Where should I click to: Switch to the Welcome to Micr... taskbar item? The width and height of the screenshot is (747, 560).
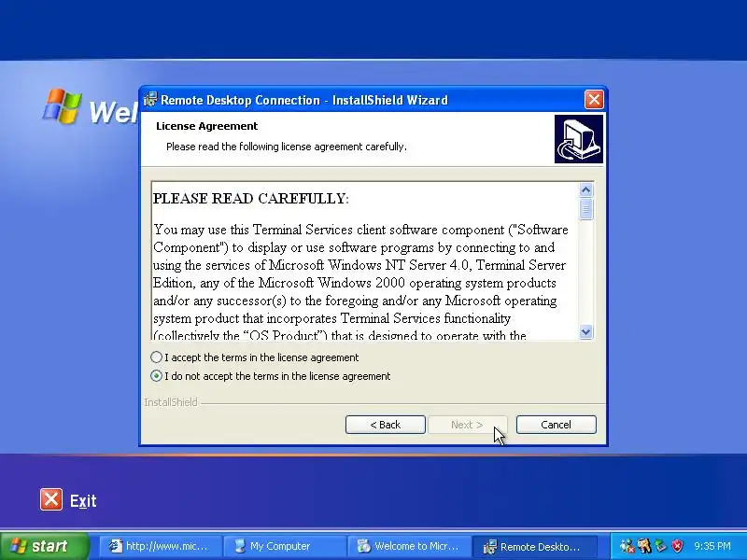point(409,546)
